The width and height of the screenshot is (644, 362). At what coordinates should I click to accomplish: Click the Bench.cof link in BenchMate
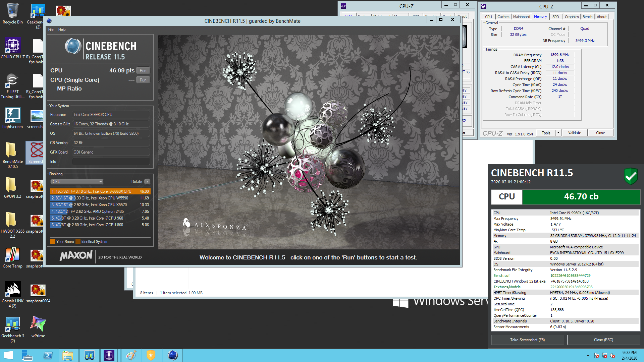point(501,276)
